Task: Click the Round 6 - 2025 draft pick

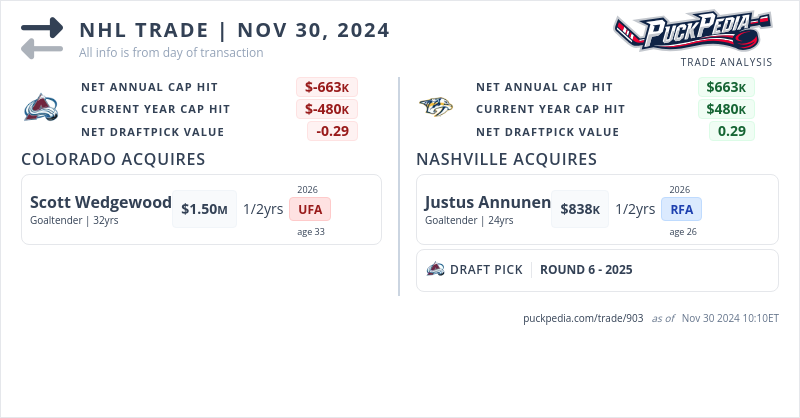Action: coord(586,269)
